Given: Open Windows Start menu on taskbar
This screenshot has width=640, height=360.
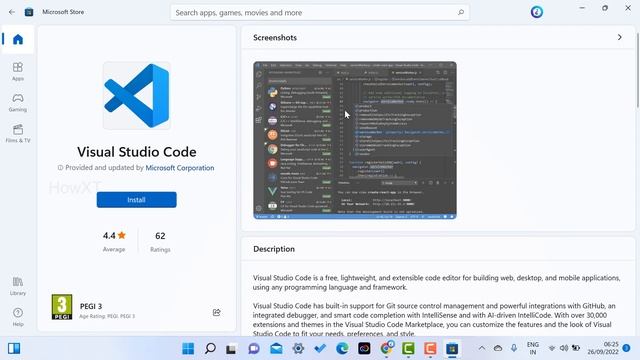Looking at the screenshot, I should coord(188,349).
